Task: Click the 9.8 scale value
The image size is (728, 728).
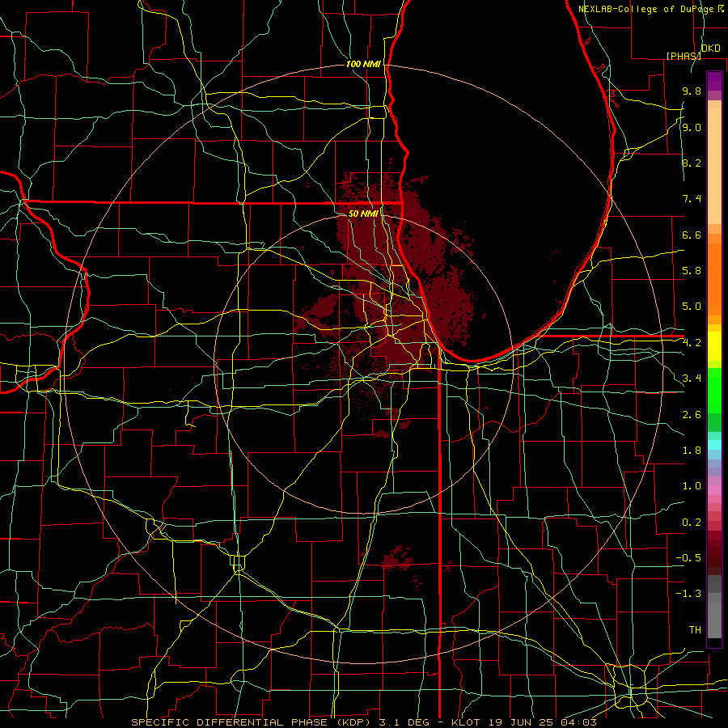Action: (x=692, y=91)
